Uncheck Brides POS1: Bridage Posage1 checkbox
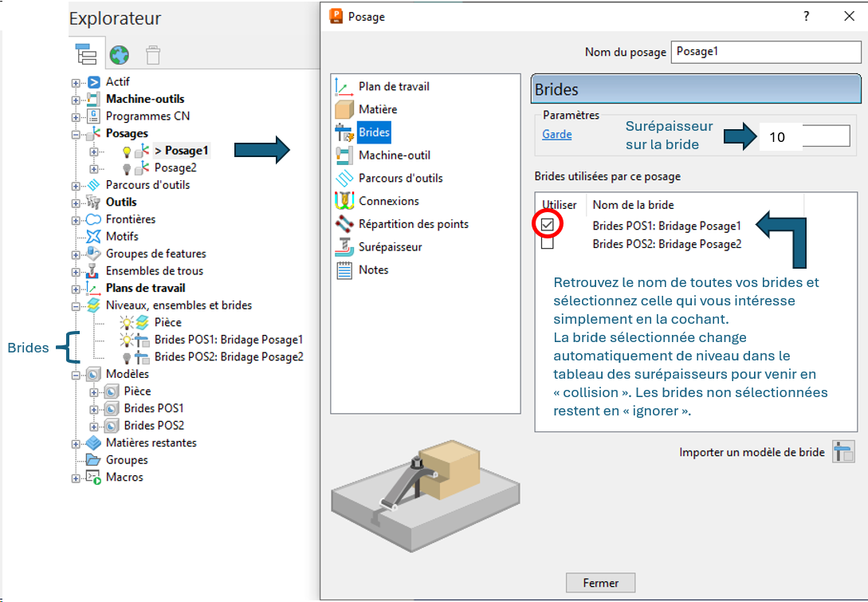Viewport: 868px width, 602px height. (547, 226)
